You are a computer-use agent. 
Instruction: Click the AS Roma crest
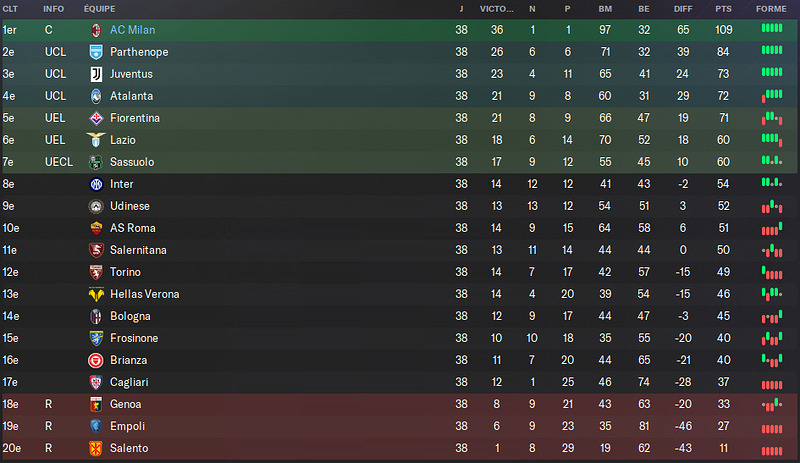pyautogui.click(x=96, y=228)
